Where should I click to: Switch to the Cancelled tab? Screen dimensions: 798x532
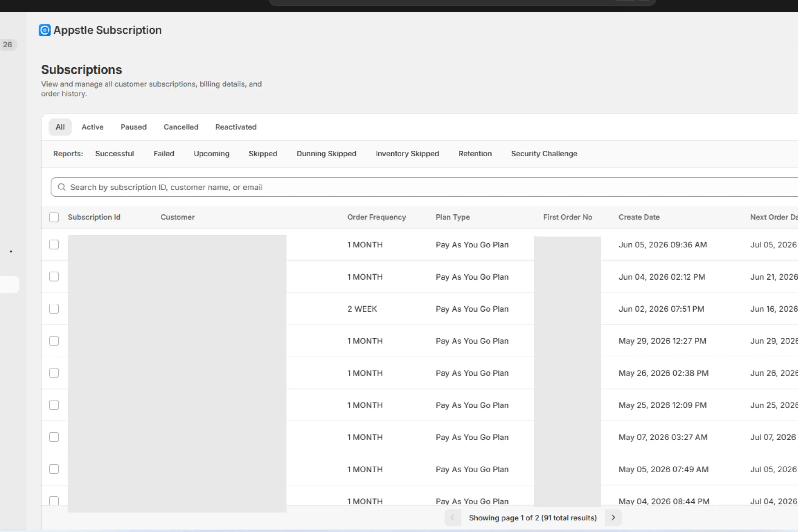(x=181, y=127)
